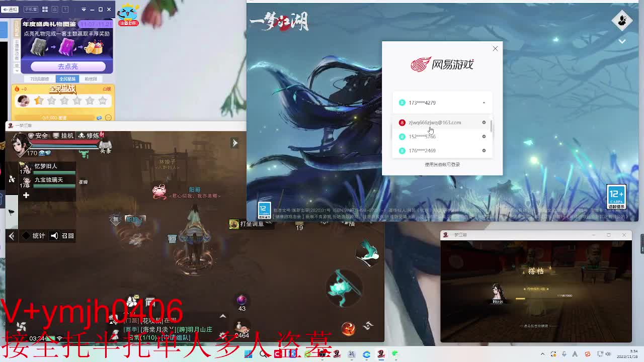Switch to the 全民星战 tab

tap(67, 79)
